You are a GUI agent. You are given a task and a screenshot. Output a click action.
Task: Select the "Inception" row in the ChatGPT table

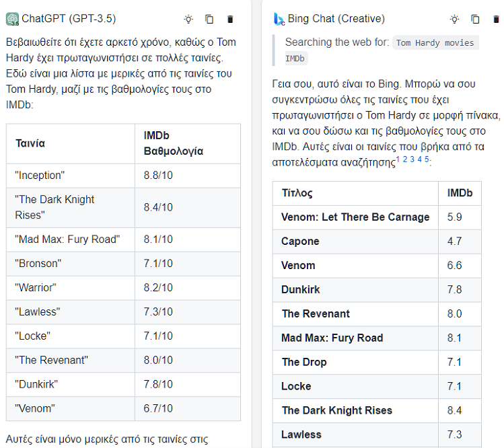(x=123, y=176)
